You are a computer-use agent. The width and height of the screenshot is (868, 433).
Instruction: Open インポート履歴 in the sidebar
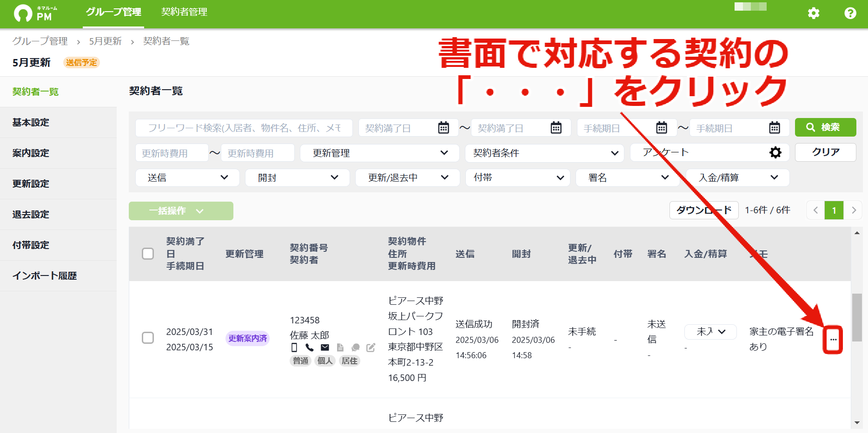click(58, 276)
